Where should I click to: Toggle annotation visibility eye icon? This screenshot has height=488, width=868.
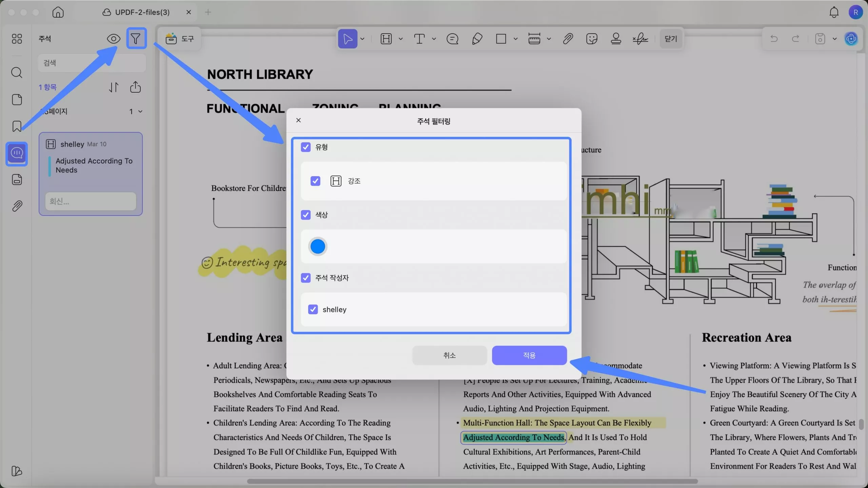click(x=113, y=39)
